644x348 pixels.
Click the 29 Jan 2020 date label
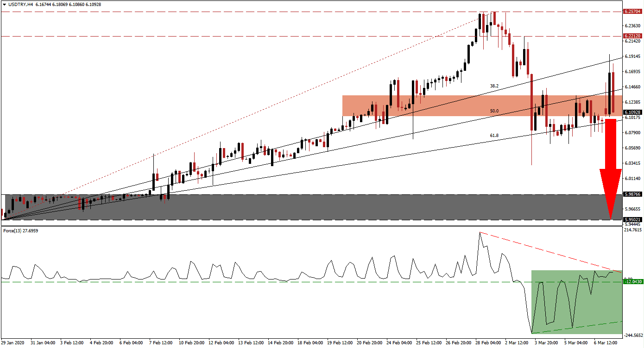click(13, 343)
